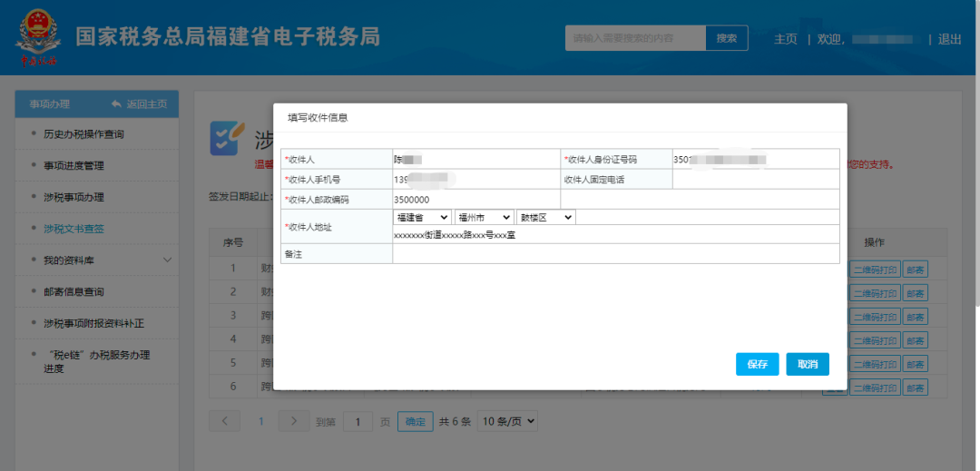The width and height of the screenshot is (980, 471).
Task: Click 邮寄 button in row 4
Action: click(915, 339)
